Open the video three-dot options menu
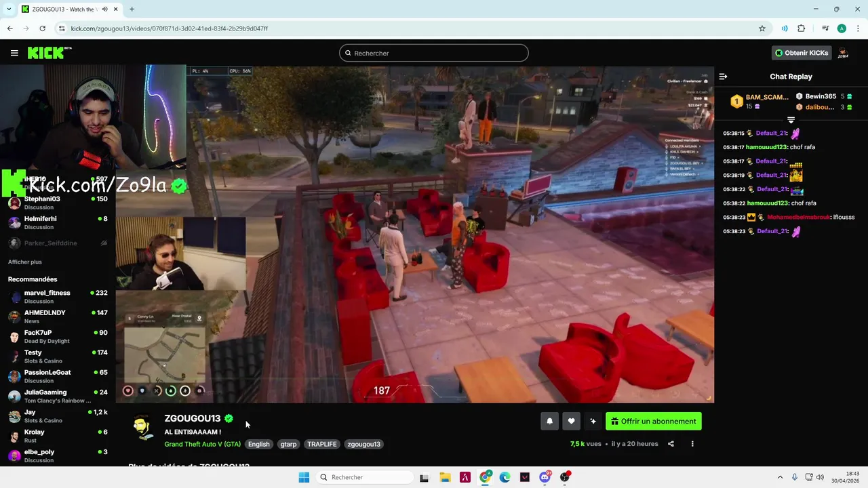868x488 pixels. (x=692, y=444)
